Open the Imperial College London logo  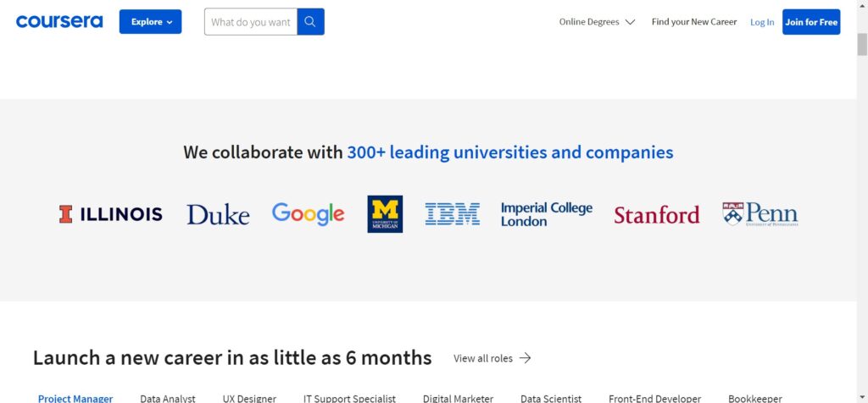[x=547, y=214]
